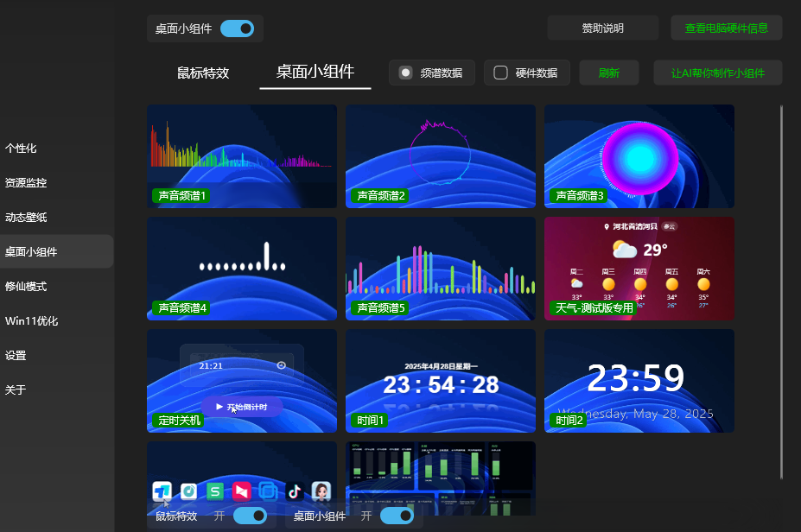Click the first blue-white icon in dock thumbnail

pos(162,491)
